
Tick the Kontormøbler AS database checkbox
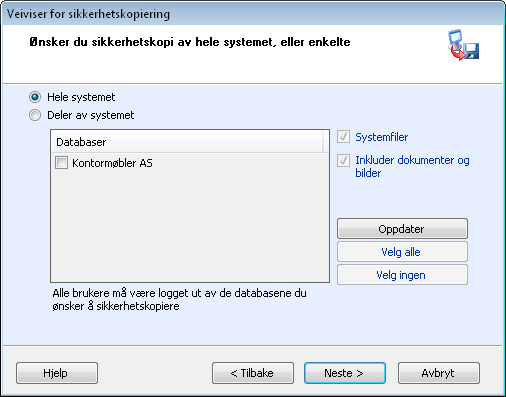61,163
